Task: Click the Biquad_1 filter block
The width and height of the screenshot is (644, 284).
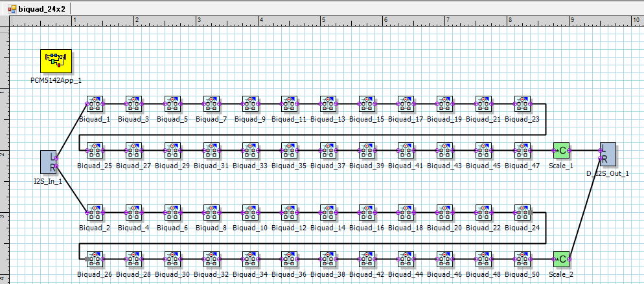Action: [x=95, y=104]
